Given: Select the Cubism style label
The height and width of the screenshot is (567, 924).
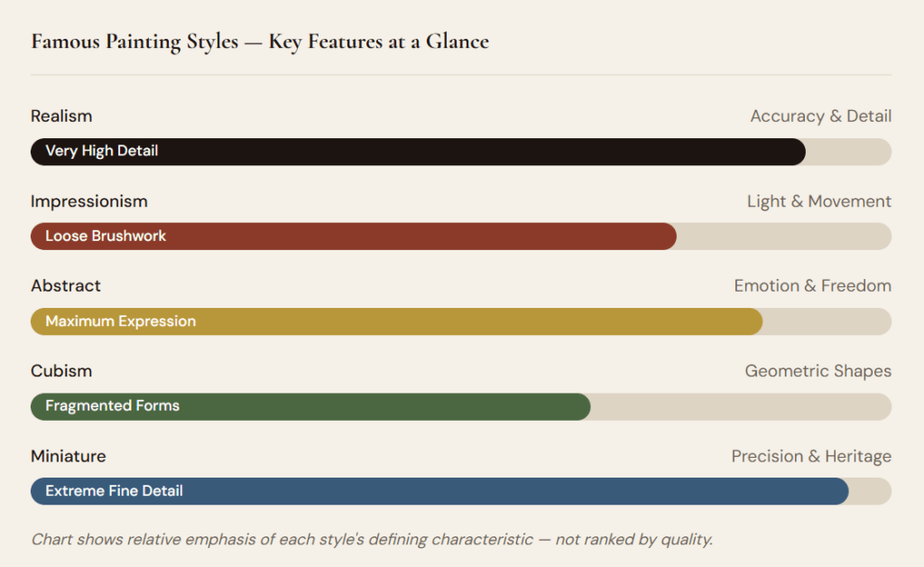Looking at the screenshot, I should 61,370.
